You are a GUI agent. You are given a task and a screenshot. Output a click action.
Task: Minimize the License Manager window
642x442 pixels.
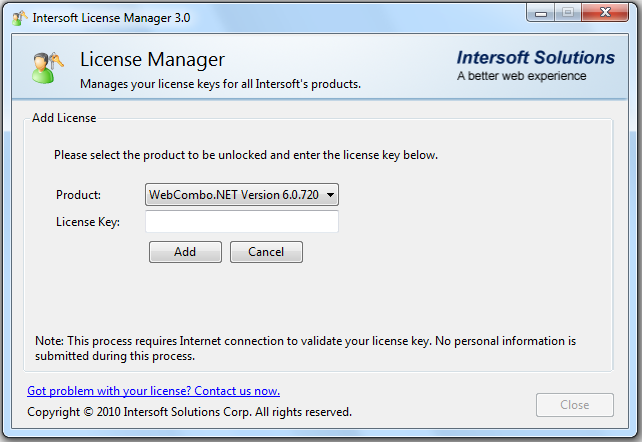[x=543, y=15]
